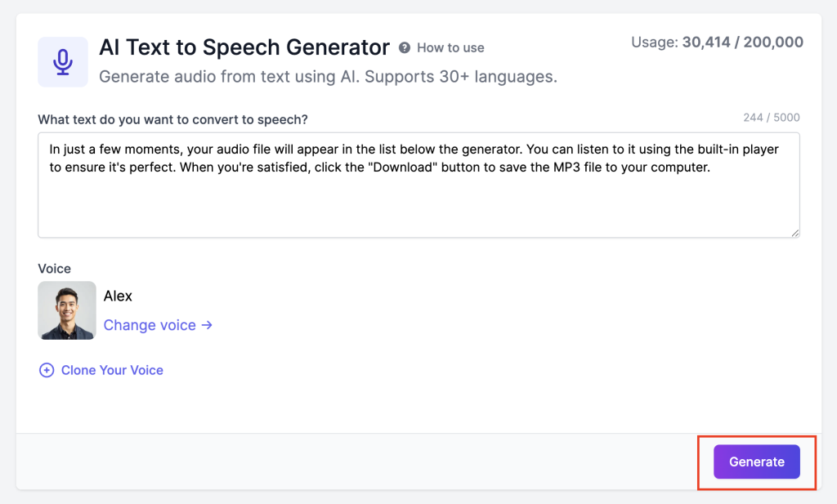Focus the text-to-speech input box
Image resolution: width=837 pixels, height=504 pixels.
coord(418,204)
